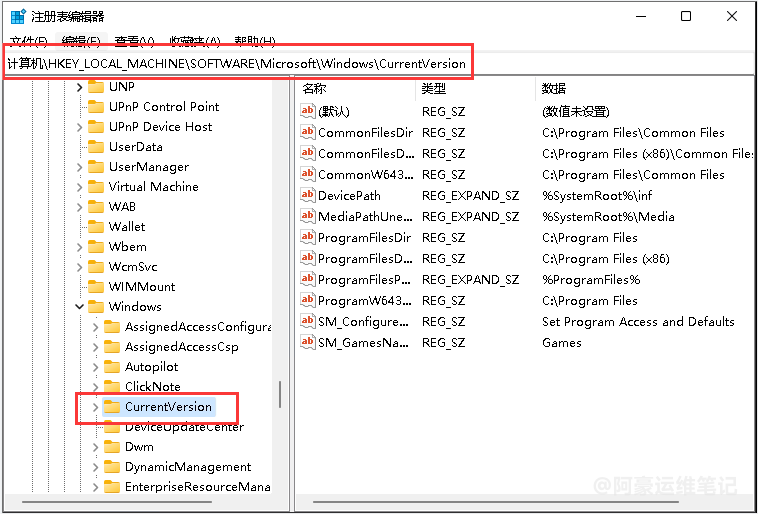Click the %SystemRoot%\inf data value
The width and height of the screenshot is (758, 514).
pos(598,196)
